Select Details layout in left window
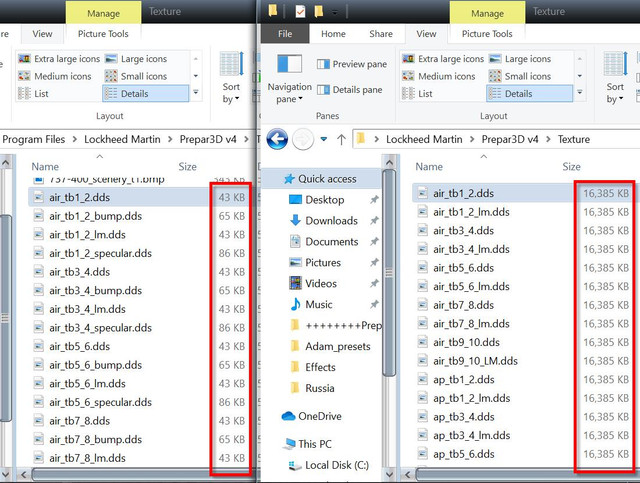640x483 pixels. pyautogui.click(x=145, y=93)
